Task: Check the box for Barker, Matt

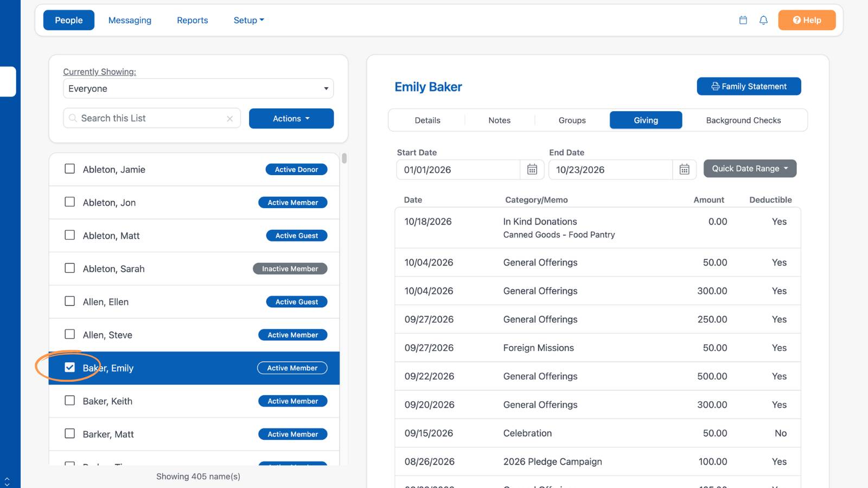Action: pos(70,433)
